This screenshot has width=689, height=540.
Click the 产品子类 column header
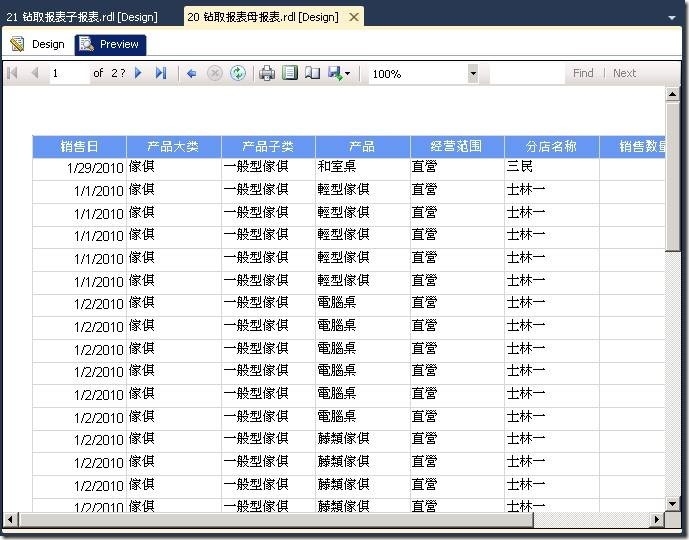click(268, 146)
